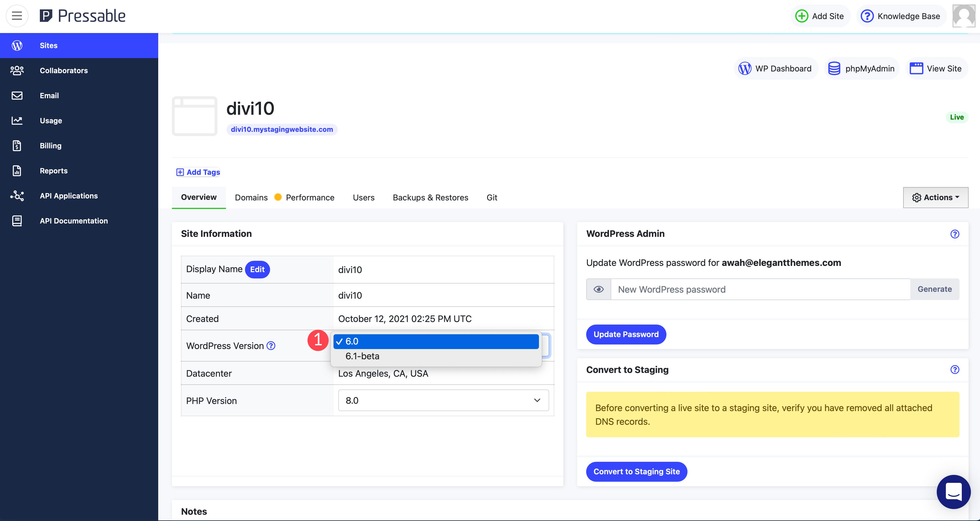The width and height of the screenshot is (980, 521).
Task: Expand the Actions dropdown button
Action: pyautogui.click(x=935, y=197)
